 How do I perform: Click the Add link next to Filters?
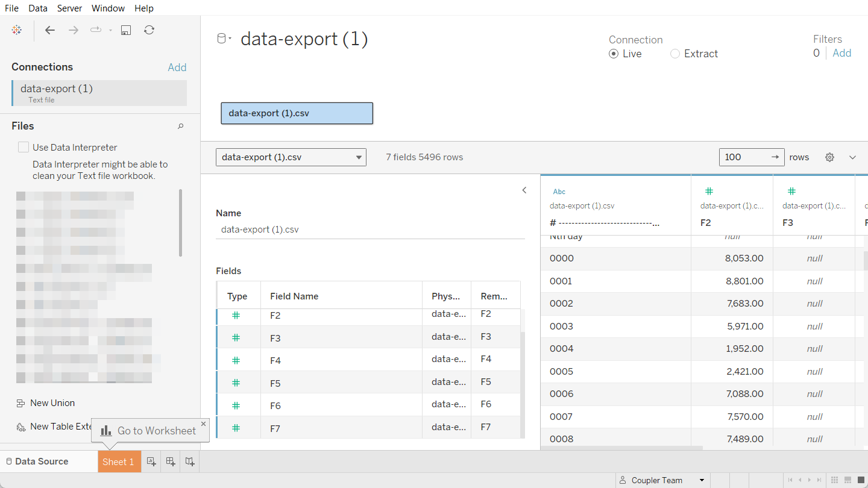coord(841,52)
